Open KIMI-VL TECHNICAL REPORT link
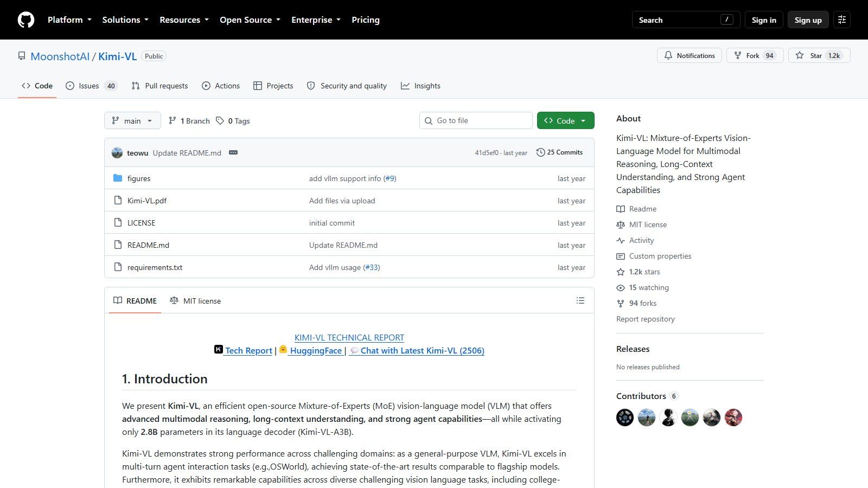868x488 pixels. click(349, 337)
